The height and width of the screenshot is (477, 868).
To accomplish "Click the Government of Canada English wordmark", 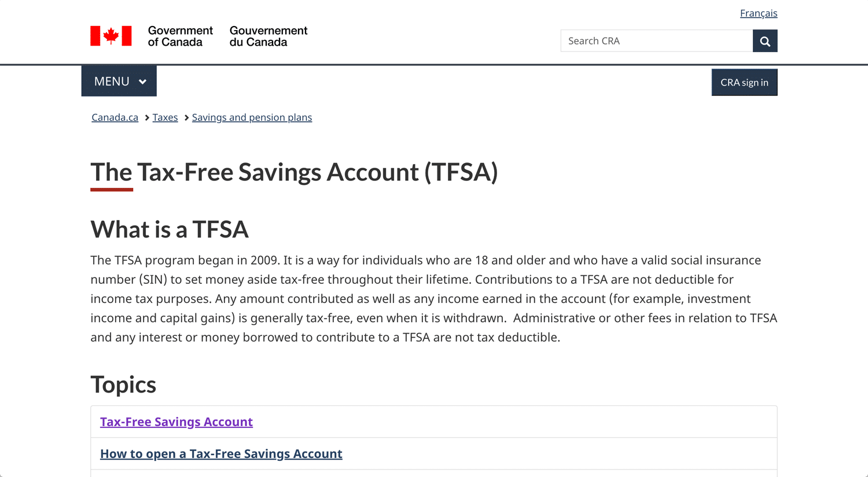I will coord(180,36).
